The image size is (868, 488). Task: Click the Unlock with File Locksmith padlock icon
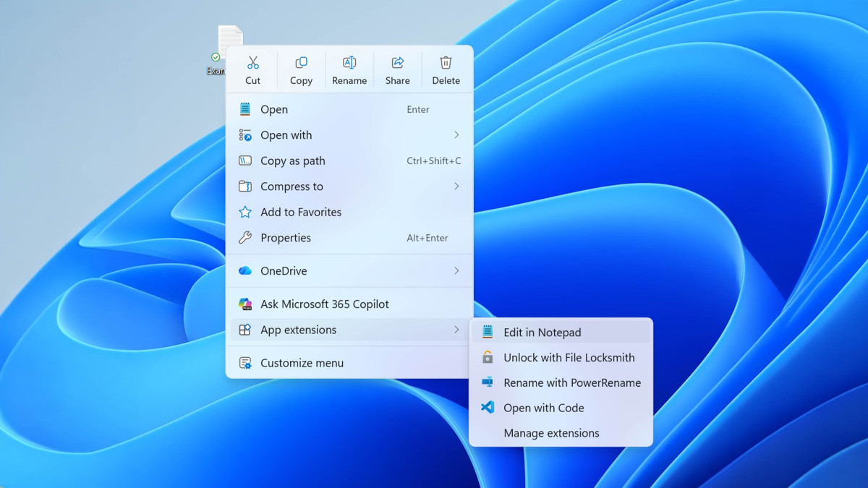click(488, 357)
